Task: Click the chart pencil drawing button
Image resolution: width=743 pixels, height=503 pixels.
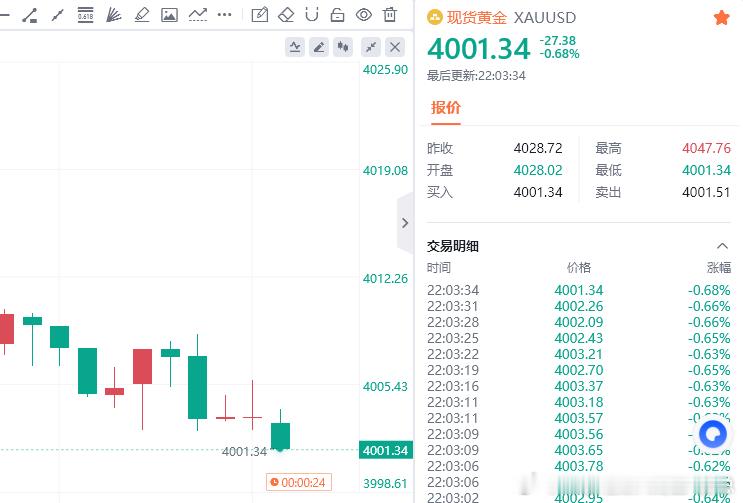Action: point(319,47)
